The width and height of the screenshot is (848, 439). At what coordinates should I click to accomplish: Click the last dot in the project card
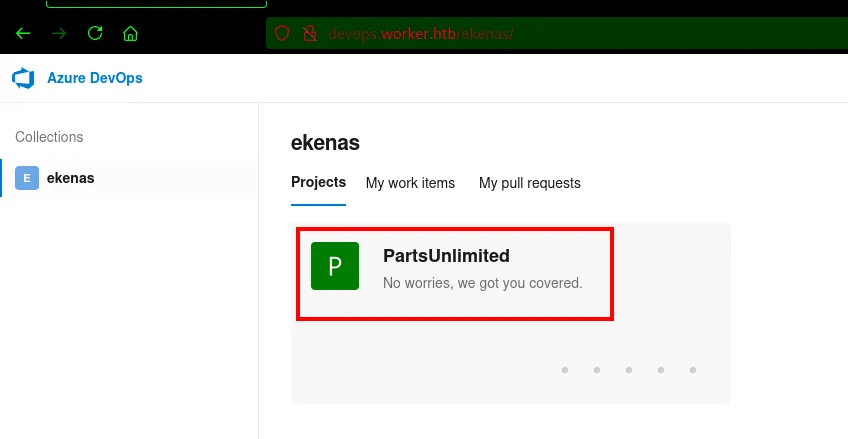tap(693, 370)
